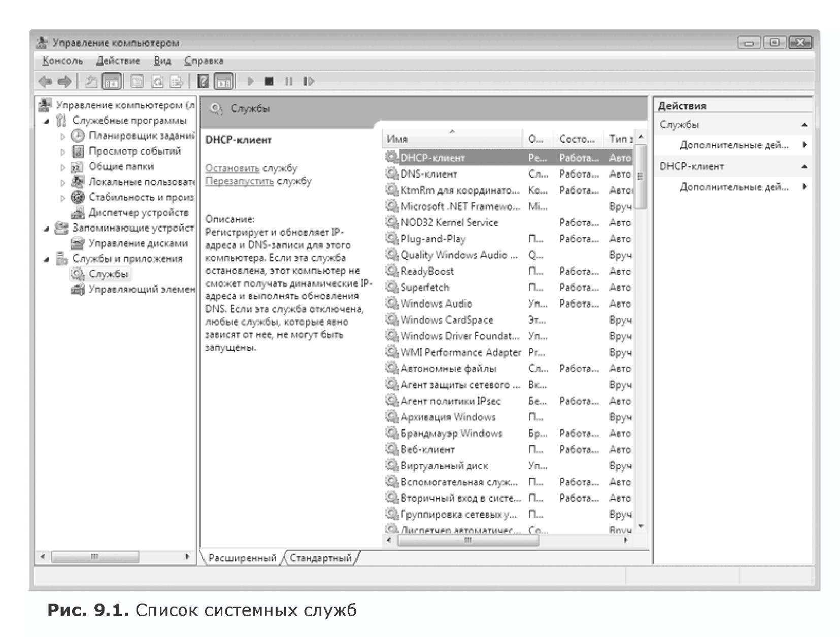Screen dimensions: 840x637
Task: Click the Pause service button
Action: pyautogui.click(x=289, y=81)
